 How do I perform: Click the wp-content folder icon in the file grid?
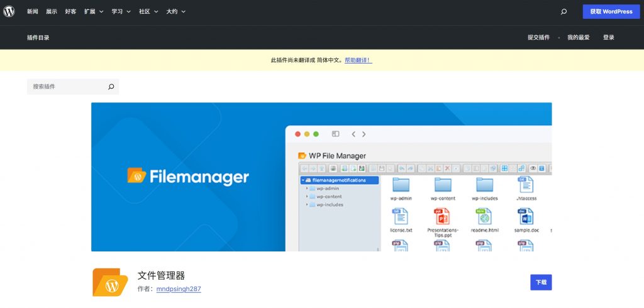coord(443,185)
